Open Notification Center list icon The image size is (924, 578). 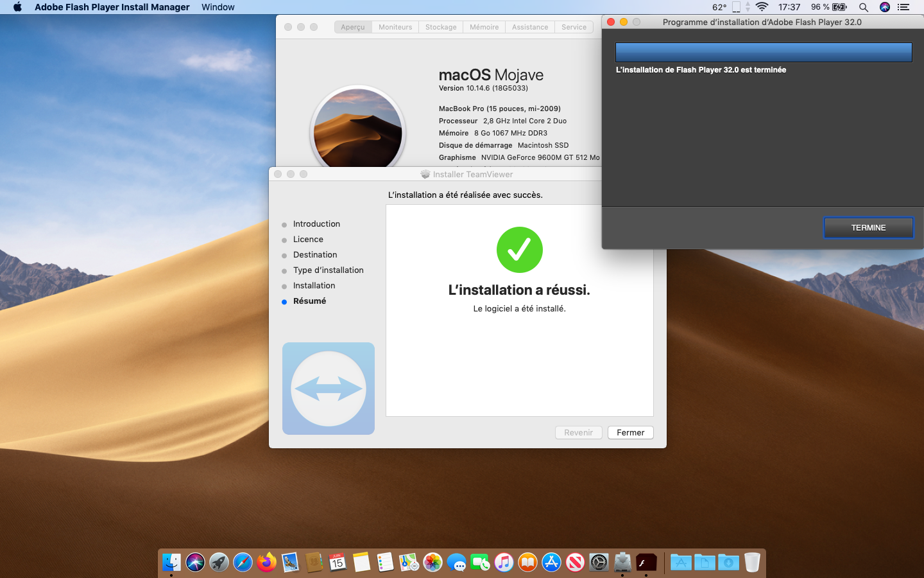(903, 7)
